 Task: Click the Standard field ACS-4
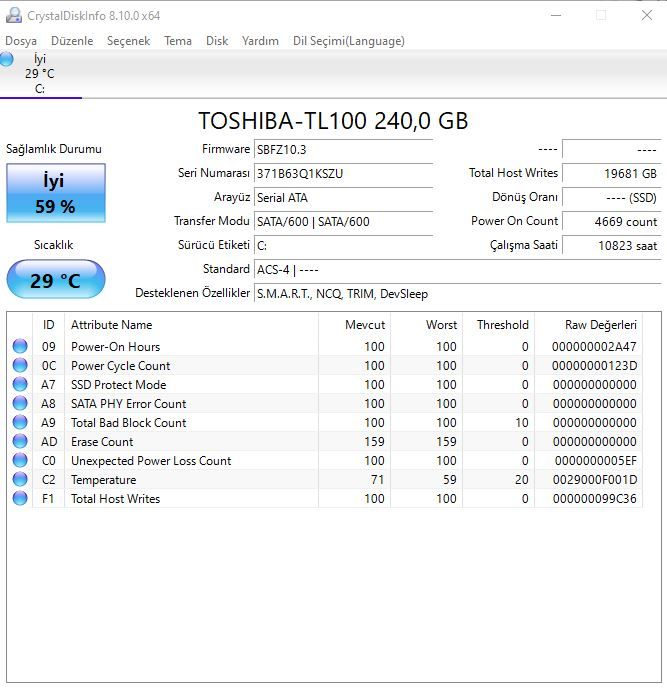458,269
